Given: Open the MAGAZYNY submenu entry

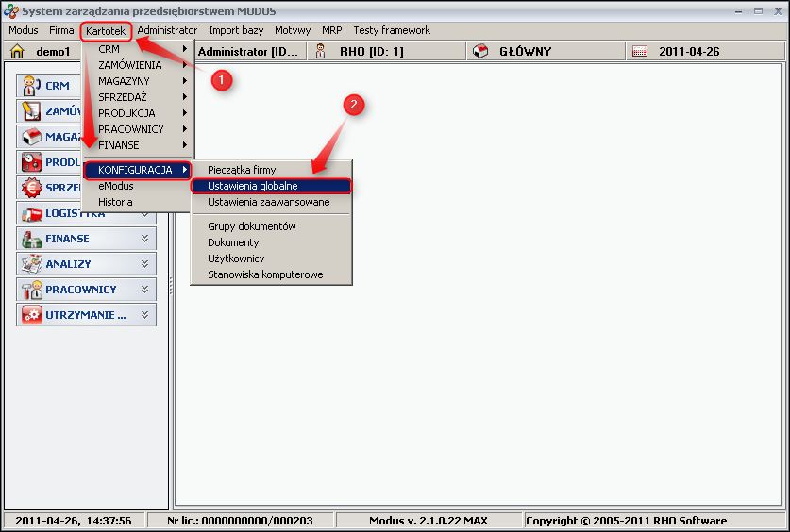Looking at the screenshot, I should (x=139, y=81).
